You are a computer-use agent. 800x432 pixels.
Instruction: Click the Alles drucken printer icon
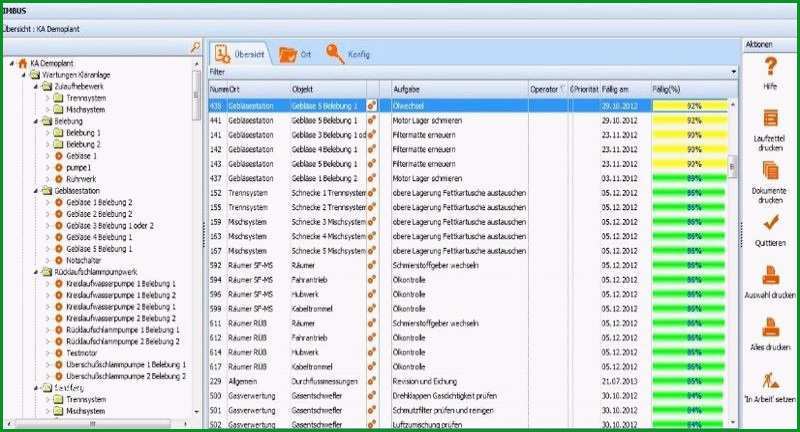(770, 327)
